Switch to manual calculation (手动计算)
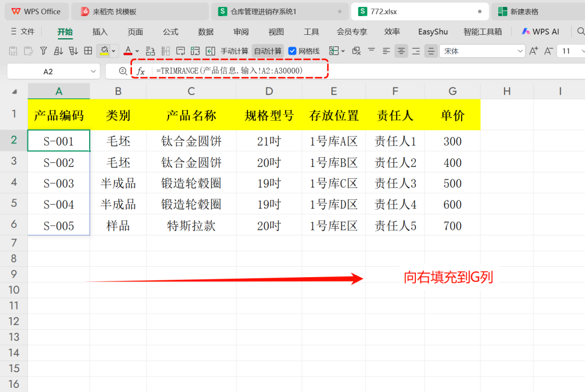The width and height of the screenshot is (585, 392). click(x=234, y=51)
